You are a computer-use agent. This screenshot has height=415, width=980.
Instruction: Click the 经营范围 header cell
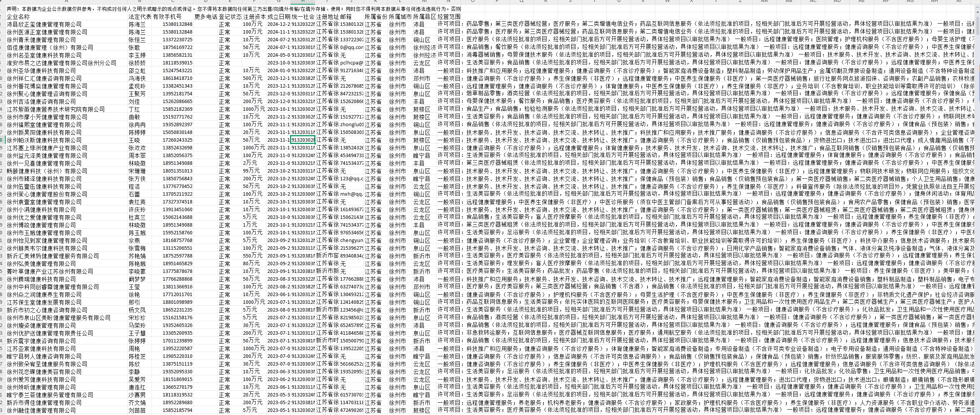tap(449, 17)
